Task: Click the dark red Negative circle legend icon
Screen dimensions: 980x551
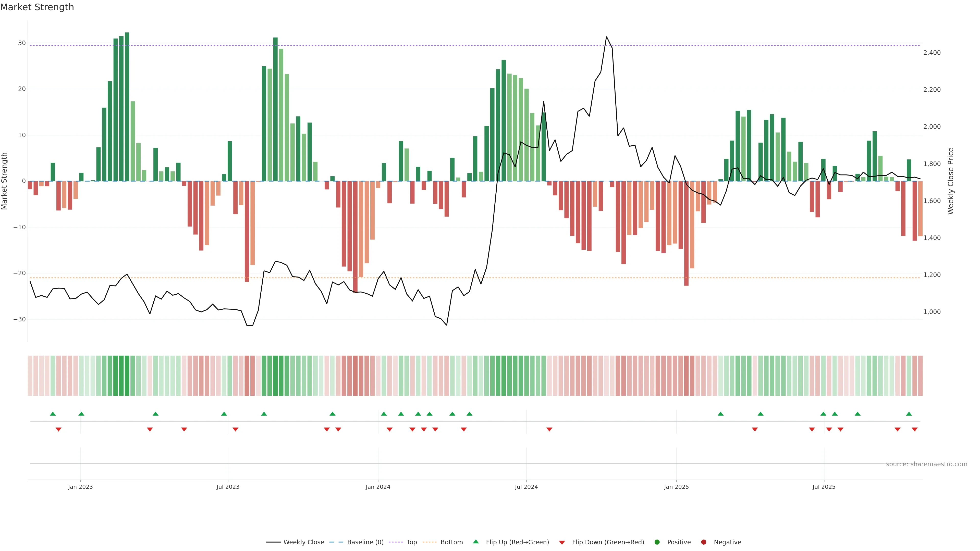Action: click(x=703, y=542)
